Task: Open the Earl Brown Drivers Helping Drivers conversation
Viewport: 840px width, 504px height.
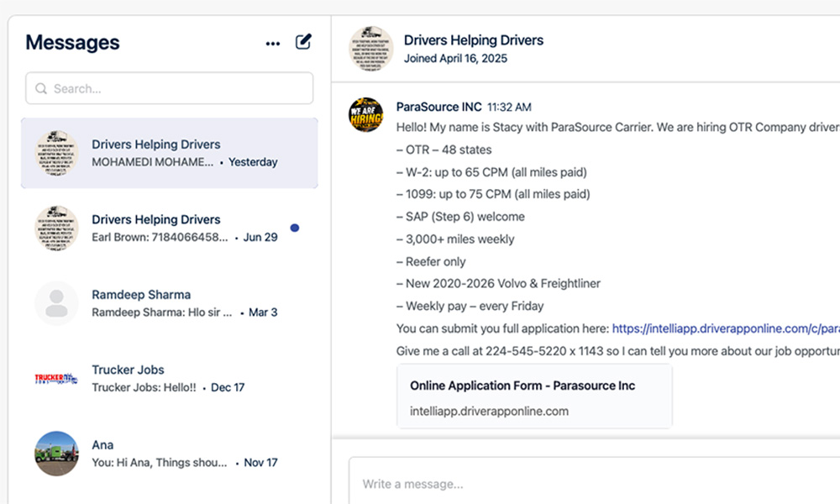Action: click(x=170, y=228)
